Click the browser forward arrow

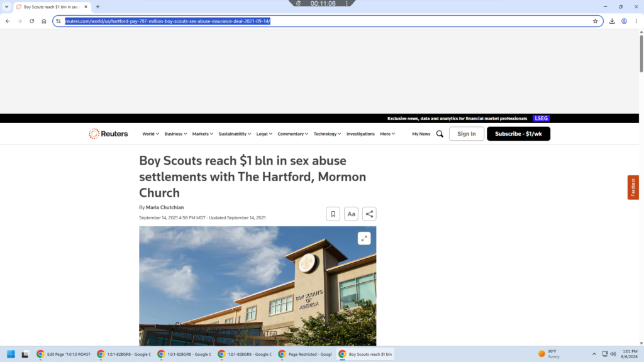[x=19, y=21]
